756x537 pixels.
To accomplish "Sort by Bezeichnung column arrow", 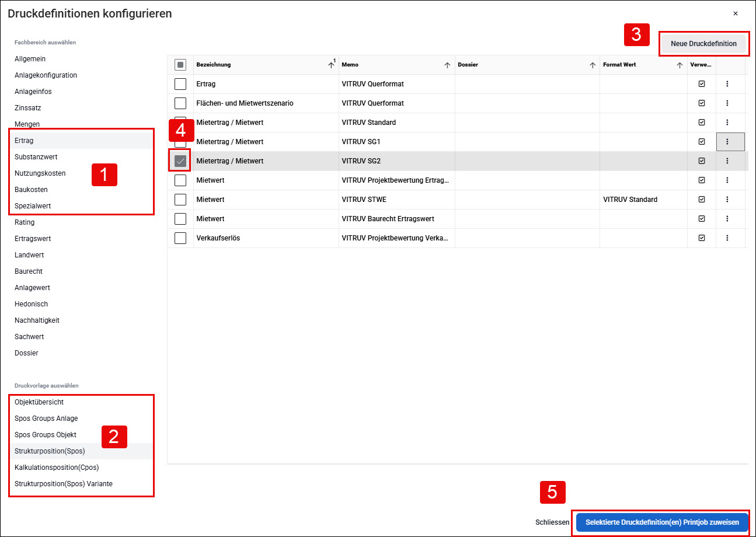I will (331, 65).
